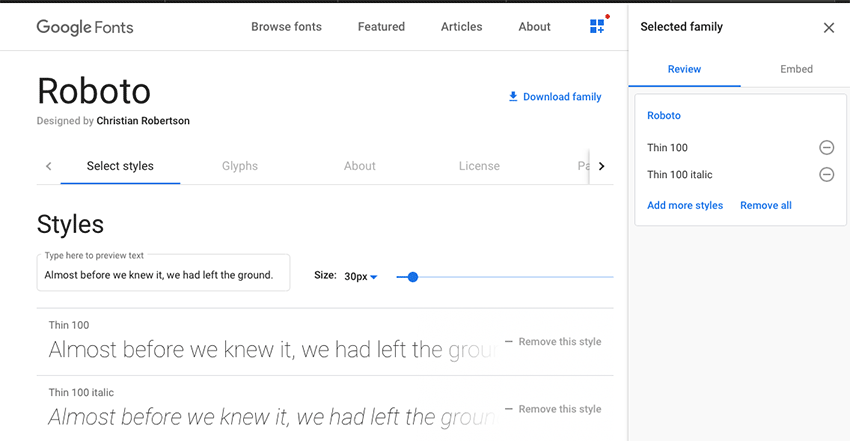This screenshot has height=441, width=850.
Task: Open the About item in the top navigation bar
Action: (x=534, y=27)
